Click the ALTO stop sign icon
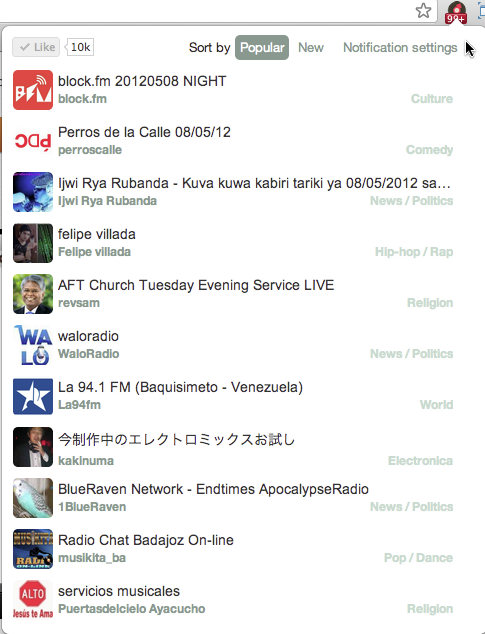 [x=33, y=600]
